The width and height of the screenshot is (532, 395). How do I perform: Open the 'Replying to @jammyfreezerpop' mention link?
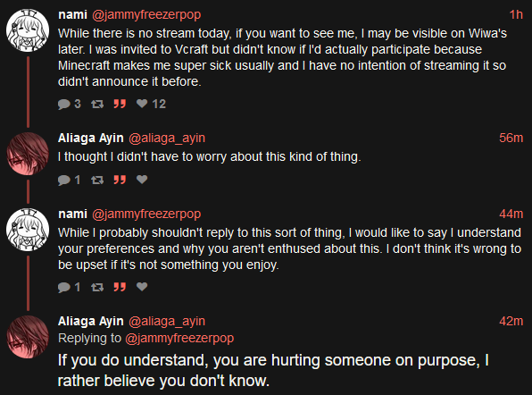[179, 339]
